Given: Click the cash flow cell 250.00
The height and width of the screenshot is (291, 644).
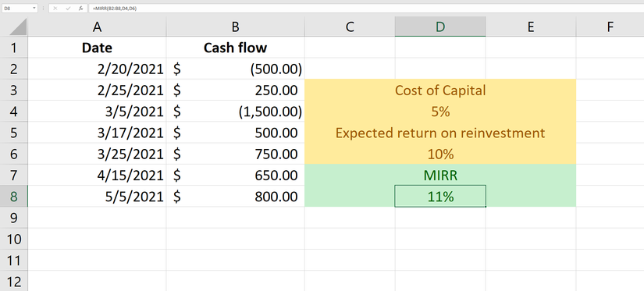Looking at the screenshot, I should click(x=235, y=90).
